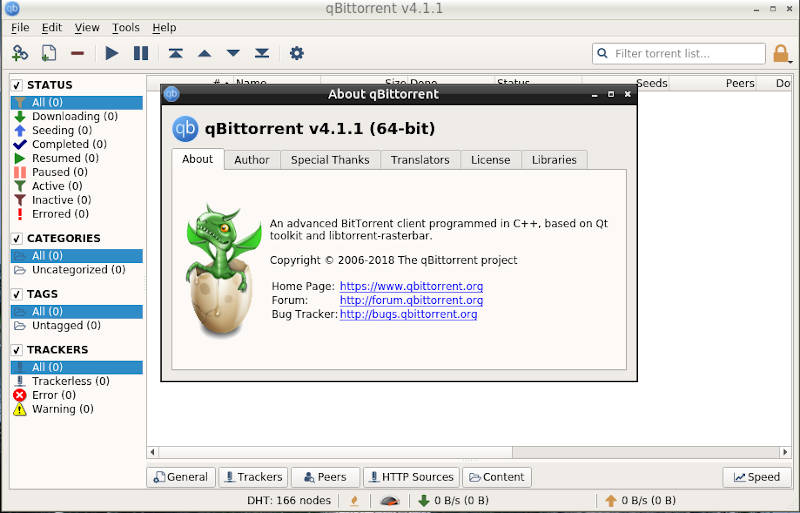Toggle the TRACKERS section checkbox
Screen dimensions: 800x513
(x=17, y=350)
